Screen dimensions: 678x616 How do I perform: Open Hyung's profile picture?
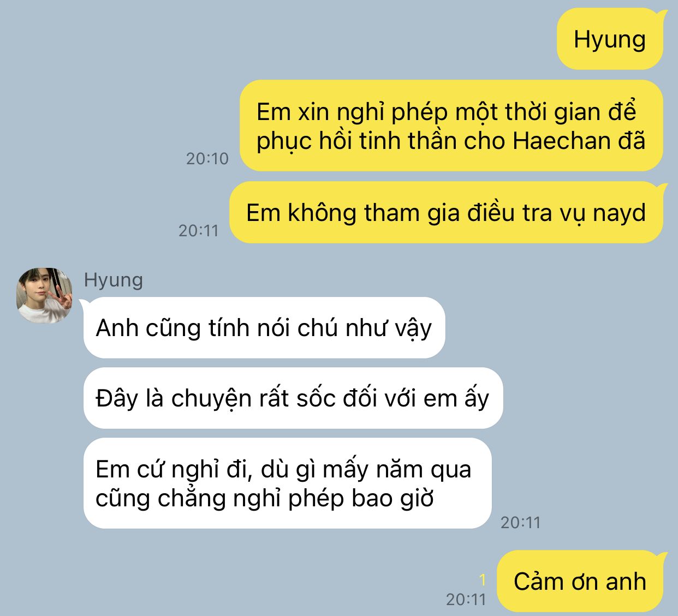click(45, 295)
